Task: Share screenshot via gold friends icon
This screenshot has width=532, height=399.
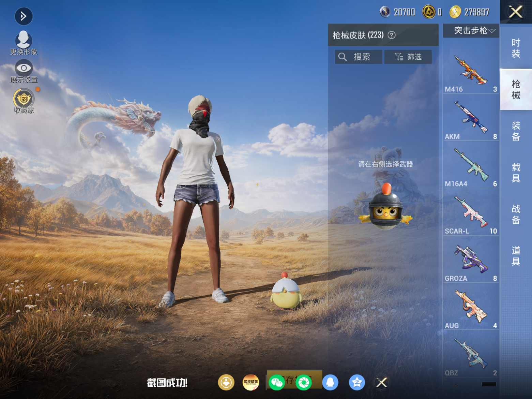Action: [x=226, y=382]
